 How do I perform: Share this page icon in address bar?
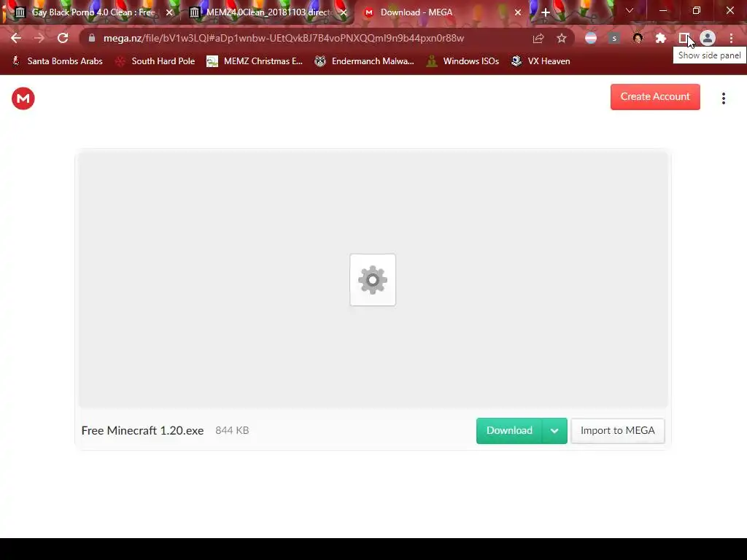(x=538, y=38)
